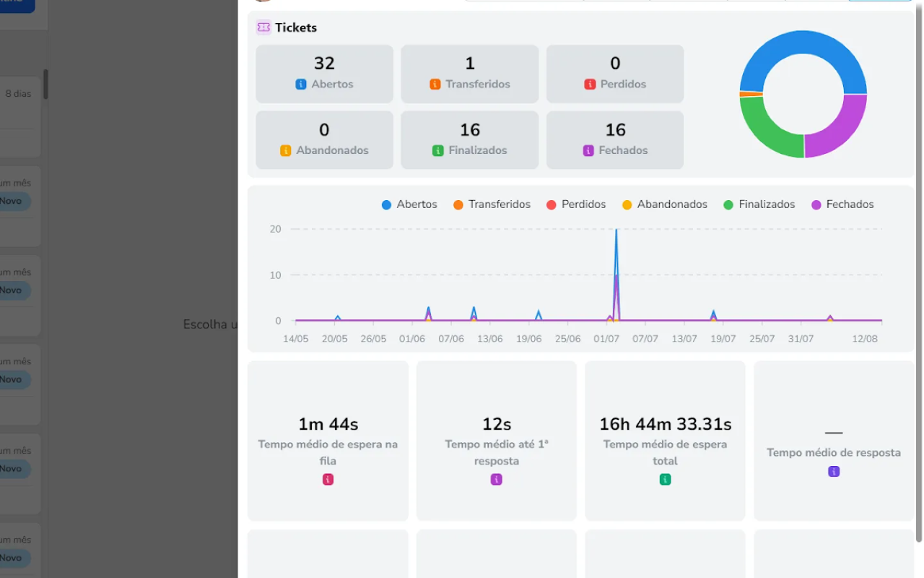Hide the Transferidos series via chart legend
The image size is (924, 578).
[x=492, y=204]
